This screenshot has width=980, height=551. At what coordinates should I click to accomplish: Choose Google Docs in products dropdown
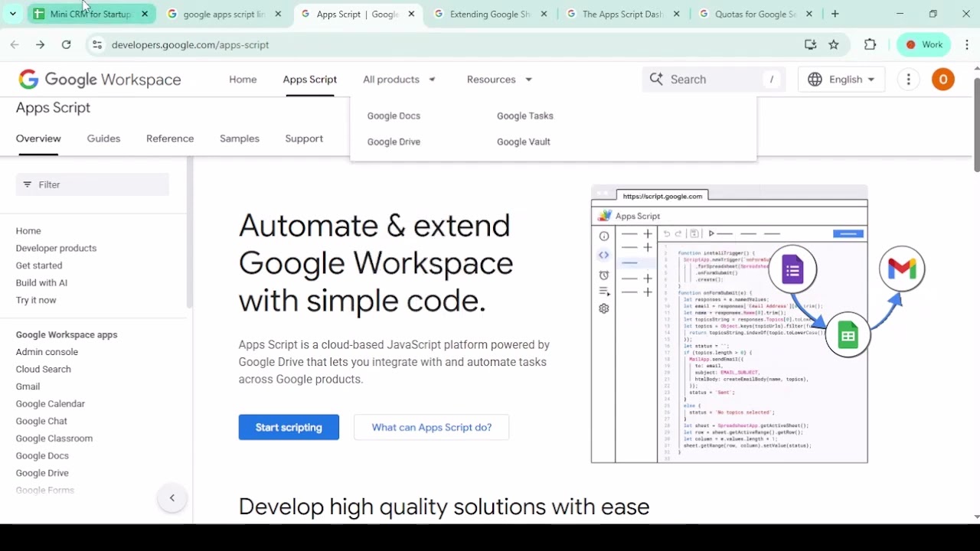394,116
